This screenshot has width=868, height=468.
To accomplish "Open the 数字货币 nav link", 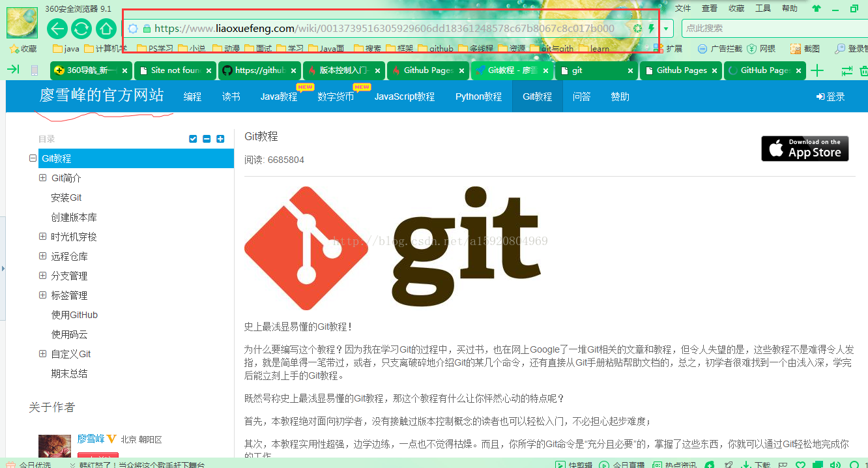I will pyautogui.click(x=336, y=96).
